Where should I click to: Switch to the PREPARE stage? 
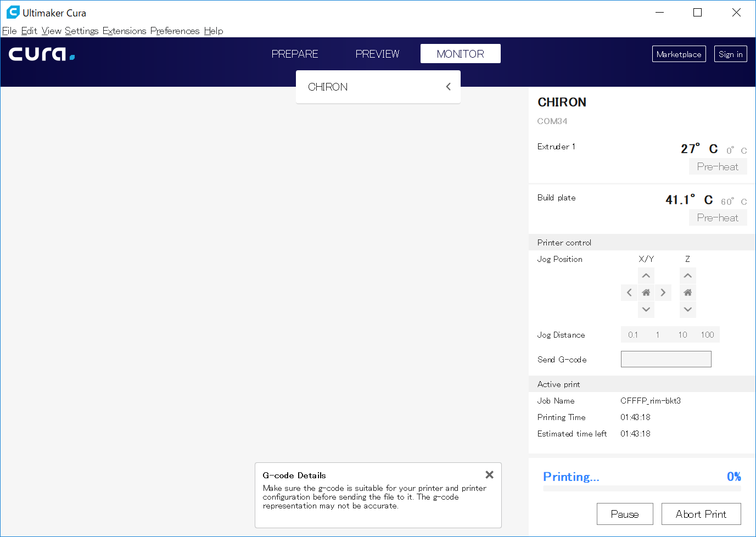[x=295, y=54]
